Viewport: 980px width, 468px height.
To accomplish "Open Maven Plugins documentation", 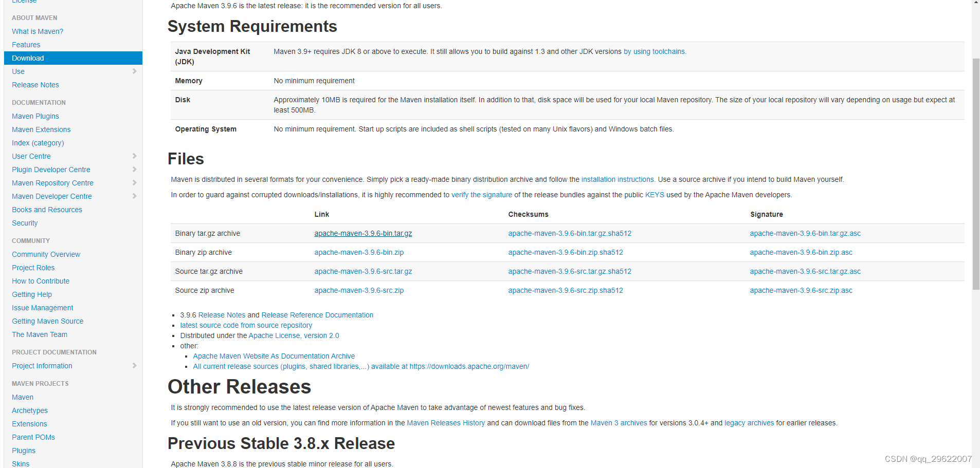I will tap(35, 116).
